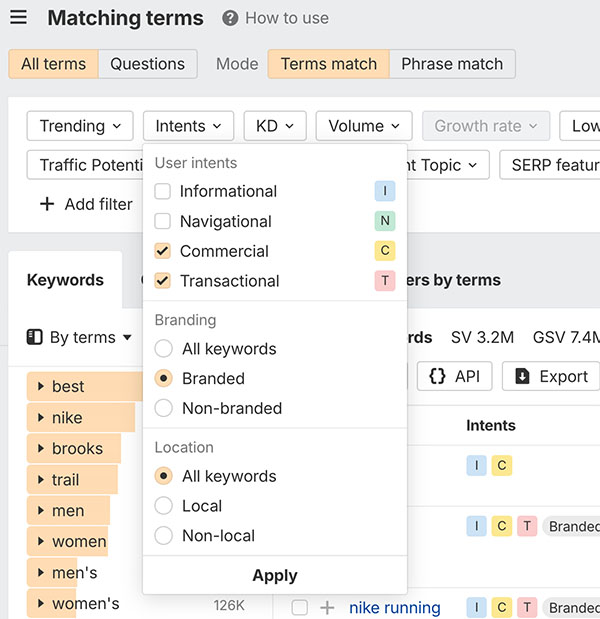Select the Local radio option

pyautogui.click(x=163, y=506)
